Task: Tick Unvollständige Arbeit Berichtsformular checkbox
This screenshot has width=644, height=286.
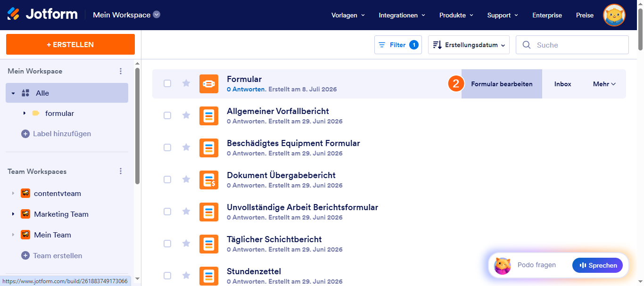Action: [x=167, y=212]
